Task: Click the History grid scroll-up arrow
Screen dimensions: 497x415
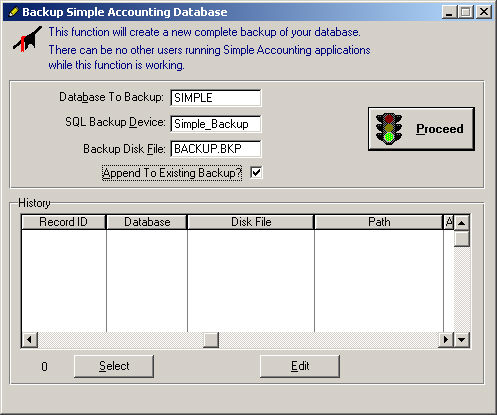Action: click(462, 223)
